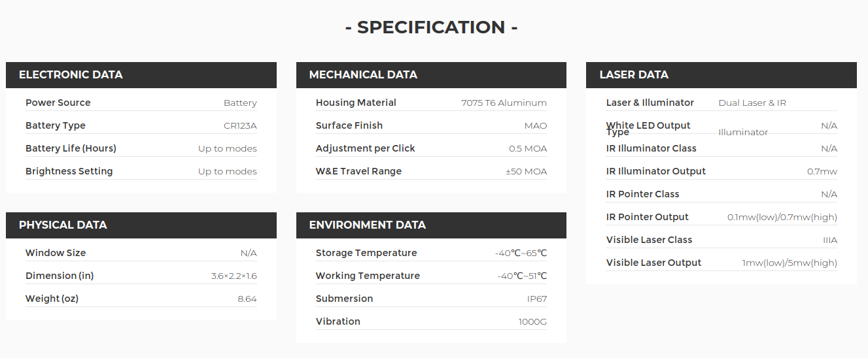The height and width of the screenshot is (358, 868).
Task: Click the Working Temperature label
Action: tap(368, 276)
